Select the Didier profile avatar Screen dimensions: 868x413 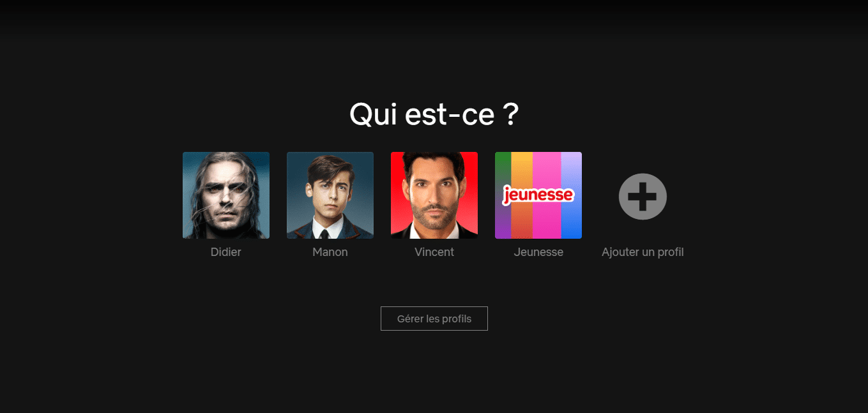coord(226,195)
